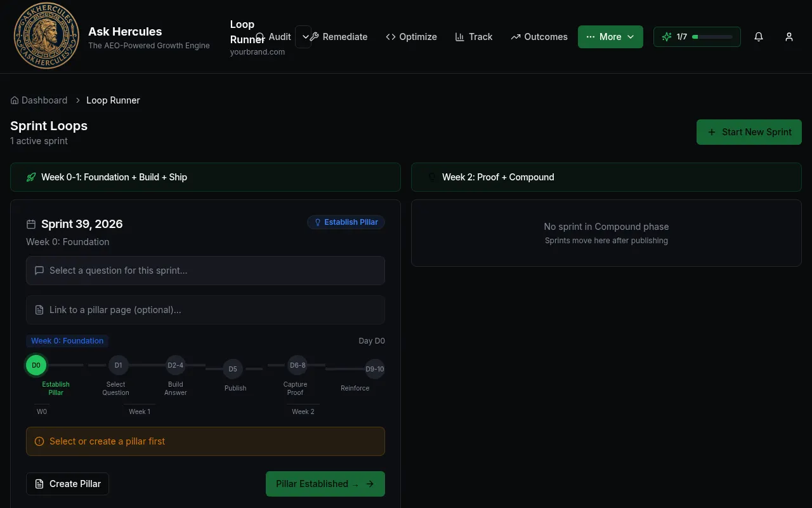812x508 pixels.
Task: Click the Day D0 label
Action: click(x=372, y=341)
